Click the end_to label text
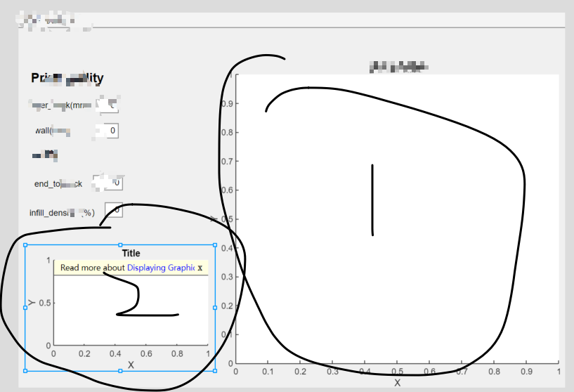The width and height of the screenshot is (574, 392). [58, 184]
